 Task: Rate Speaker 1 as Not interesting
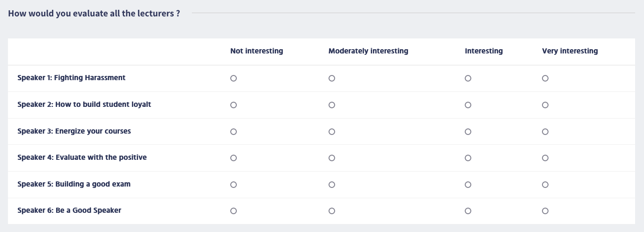234,78
